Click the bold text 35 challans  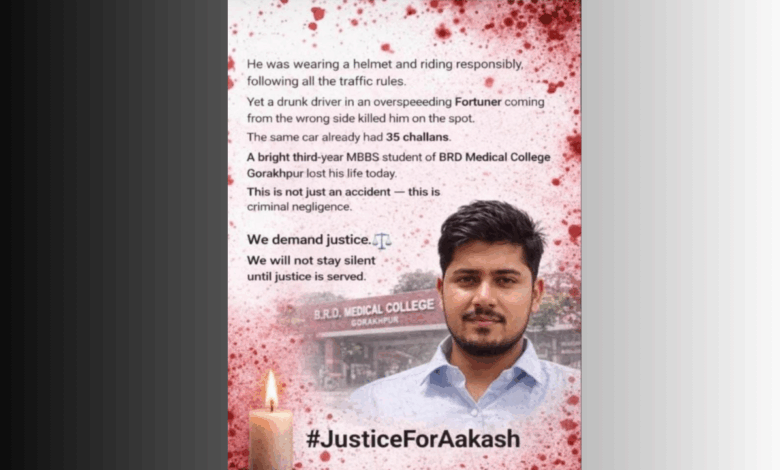point(417,137)
